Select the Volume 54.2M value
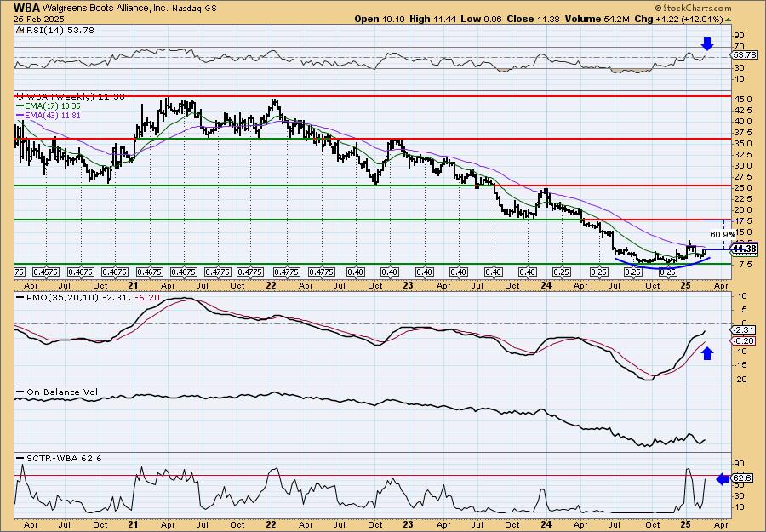The height and width of the screenshot is (532, 766). (597, 19)
